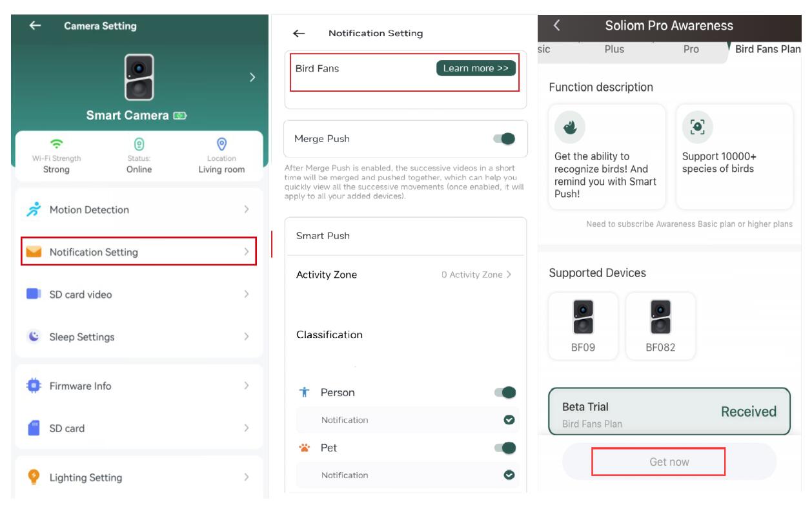Tap the Person classification icon
The width and height of the screenshot is (812, 531).
[x=305, y=392]
